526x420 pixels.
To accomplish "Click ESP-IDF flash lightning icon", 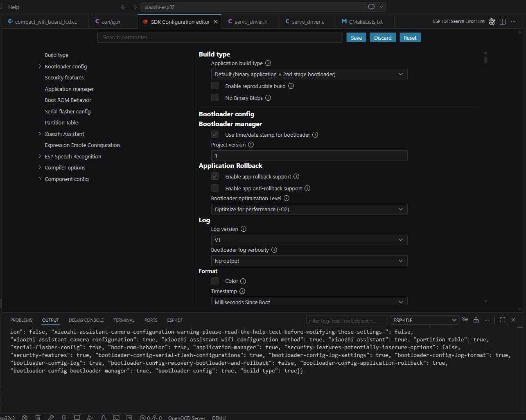I will coord(64,418).
